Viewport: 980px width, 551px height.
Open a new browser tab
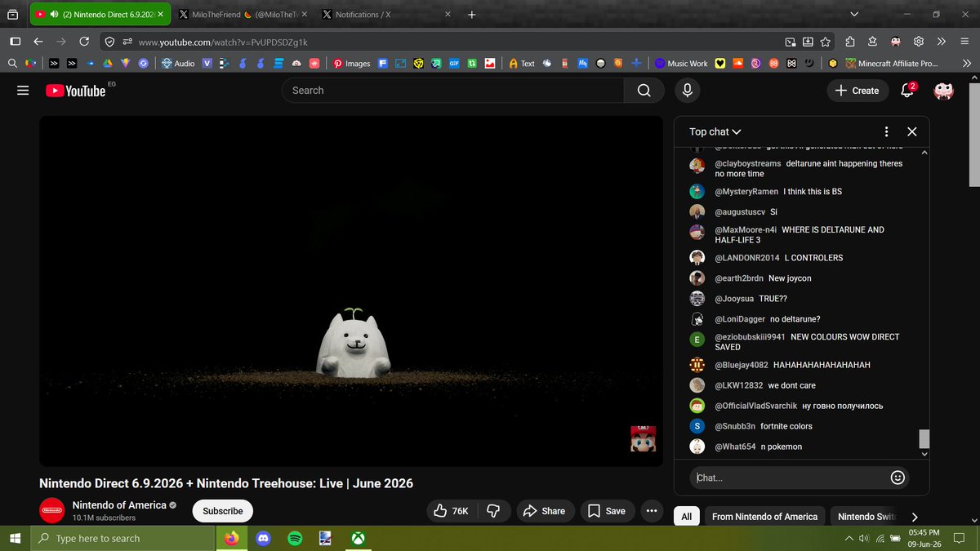pos(472,15)
